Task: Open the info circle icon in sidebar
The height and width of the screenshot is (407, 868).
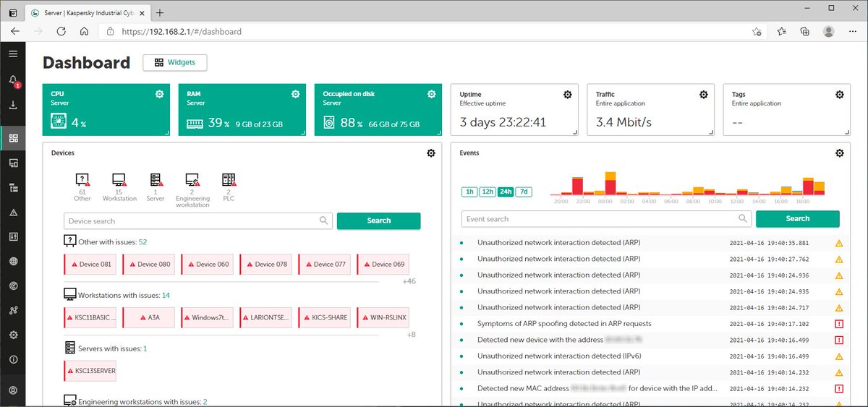Action: 12,359
